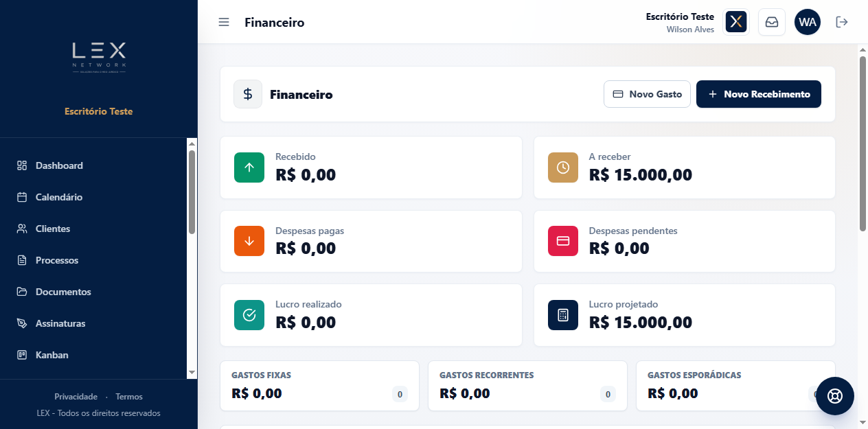The width and height of the screenshot is (868, 429).
Task: Go to Calendário in the sidebar
Action: coord(93,197)
